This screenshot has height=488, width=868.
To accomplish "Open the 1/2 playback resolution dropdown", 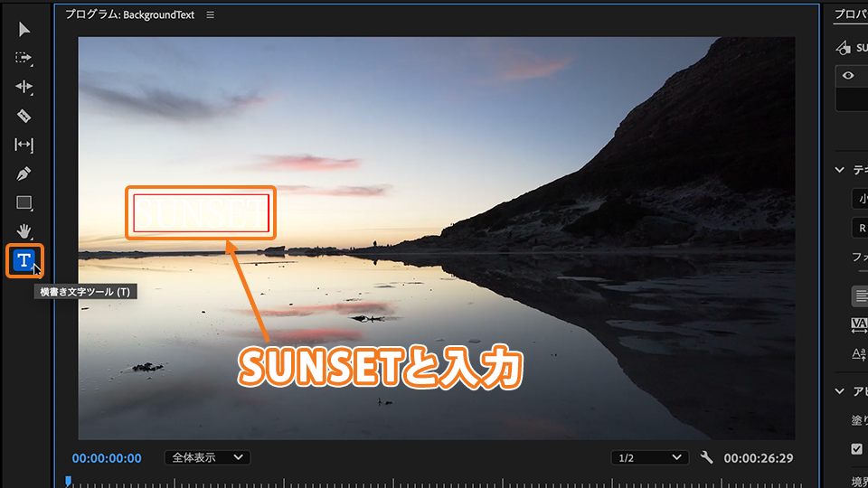I will pos(650,457).
